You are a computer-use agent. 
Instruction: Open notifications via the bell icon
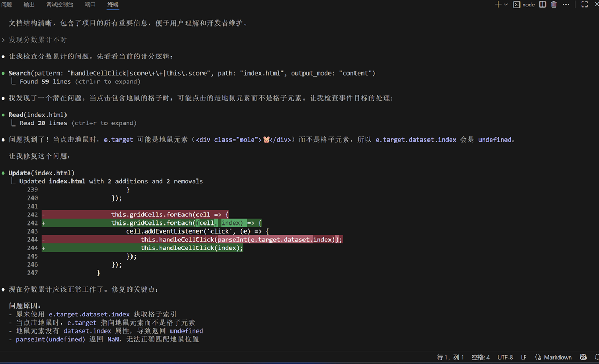(x=595, y=357)
